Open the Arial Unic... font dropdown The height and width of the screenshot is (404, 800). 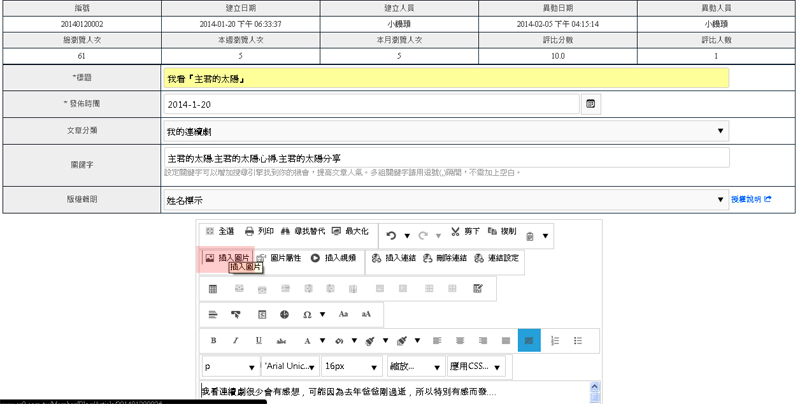290,366
